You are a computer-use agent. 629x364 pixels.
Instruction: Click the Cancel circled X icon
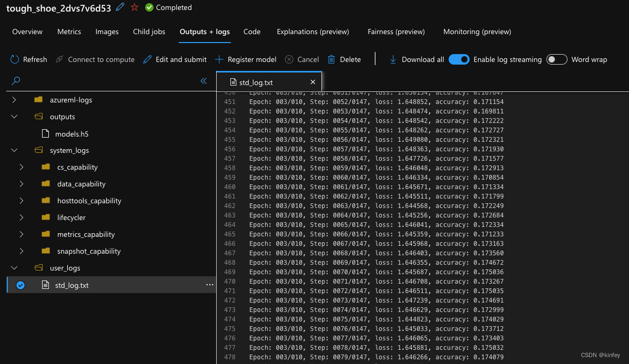(289, 59)
